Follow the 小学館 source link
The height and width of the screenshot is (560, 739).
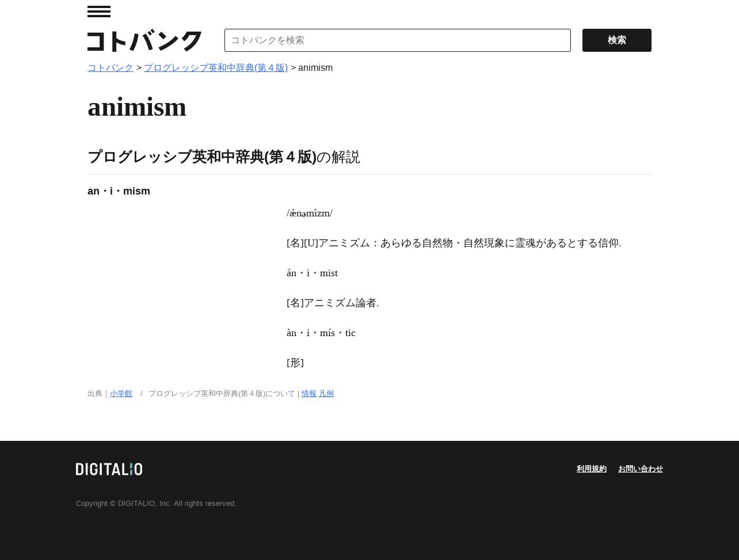pos(121,394)
